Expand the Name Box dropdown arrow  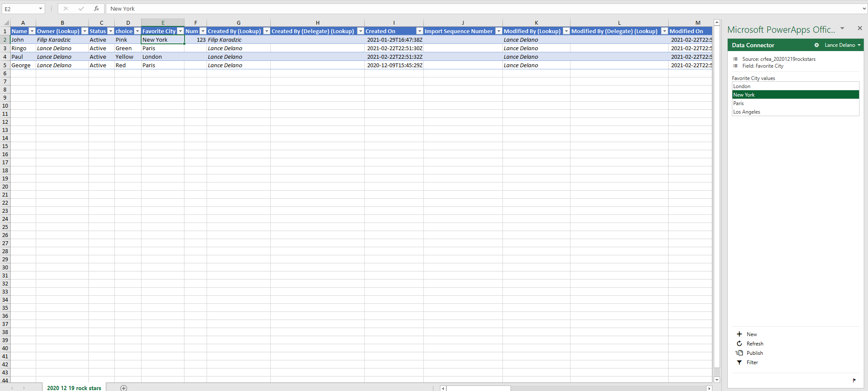(40, 9)
